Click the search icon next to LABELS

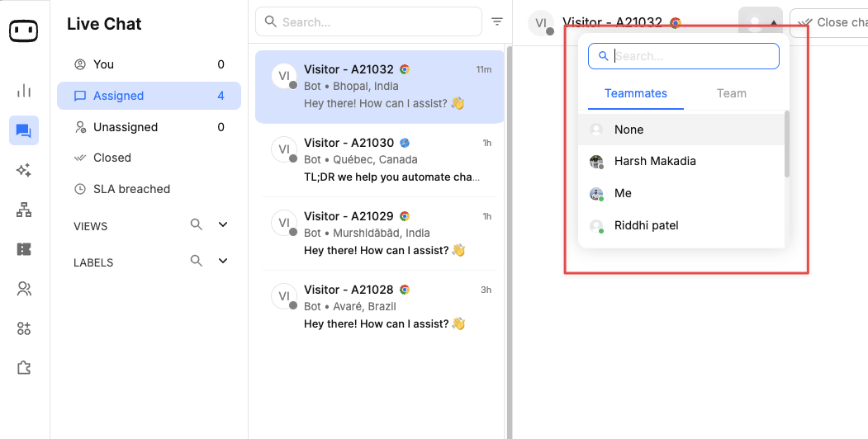click(x=197, y=261)
